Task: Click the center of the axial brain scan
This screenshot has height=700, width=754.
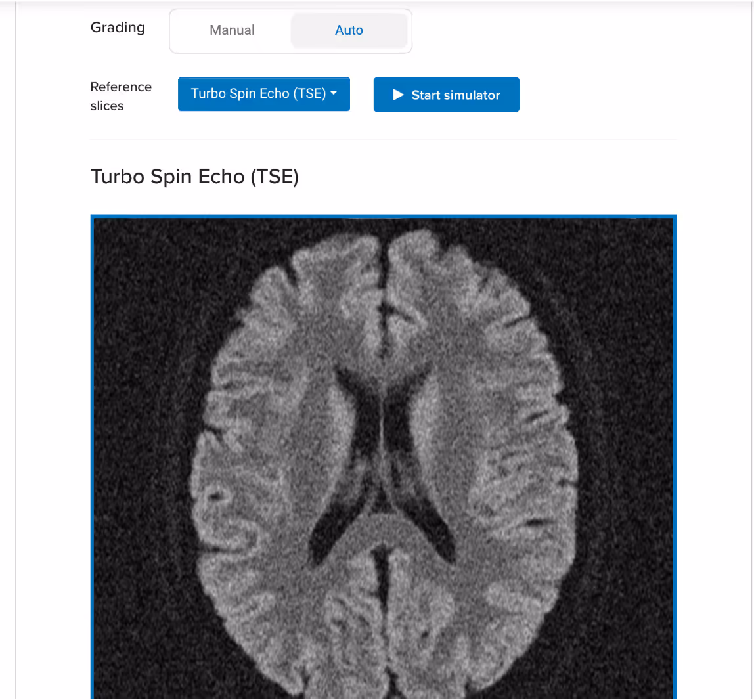Action: coord(384,460)
